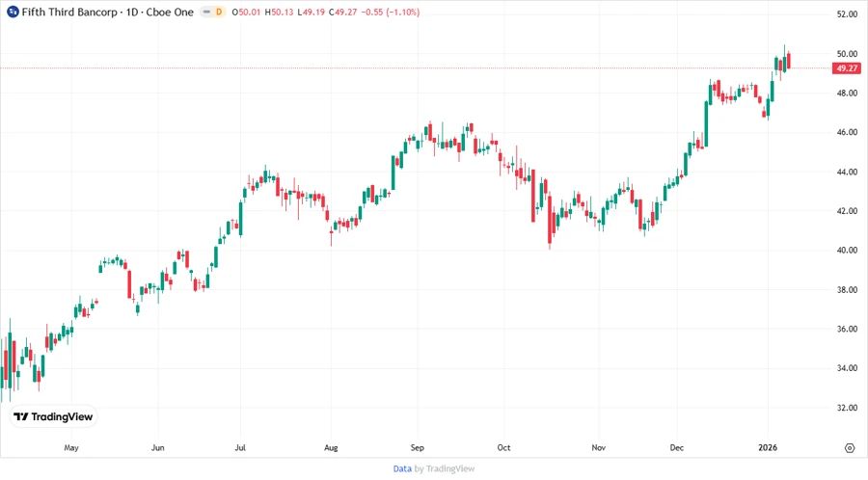Click the TradingView logo button
The width and height of the screenshot is (868, 480).
coord(53,416)
